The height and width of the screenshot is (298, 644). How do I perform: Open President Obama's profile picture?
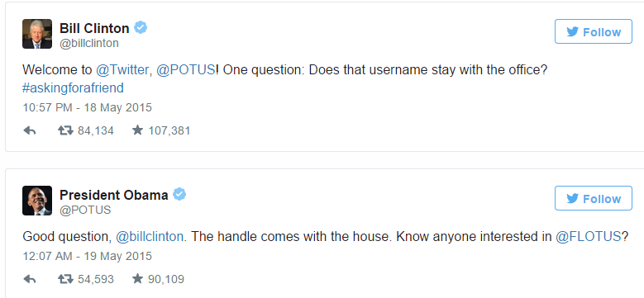pos(37,201)
